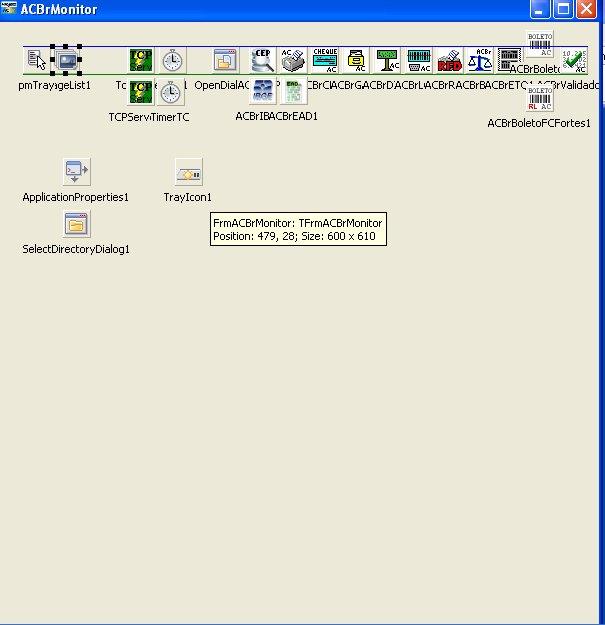Select the upper stopwatch Timer component

[172, 61]
